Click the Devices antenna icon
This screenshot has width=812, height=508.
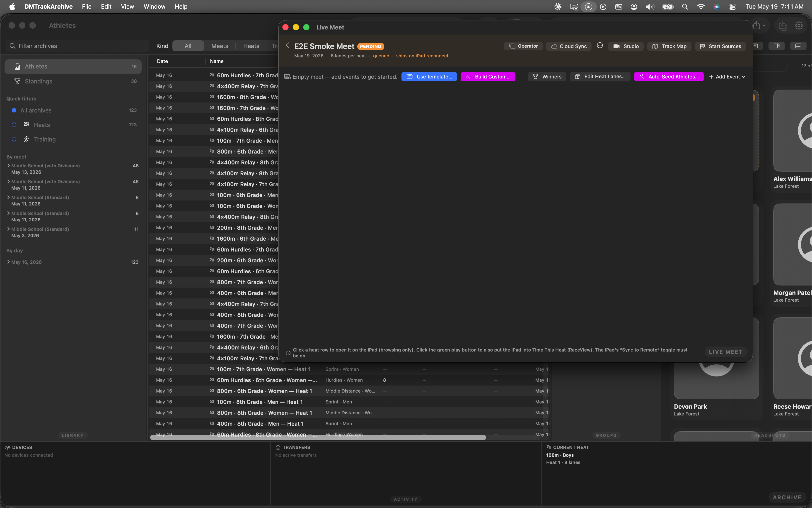click(x=7, y=447)
